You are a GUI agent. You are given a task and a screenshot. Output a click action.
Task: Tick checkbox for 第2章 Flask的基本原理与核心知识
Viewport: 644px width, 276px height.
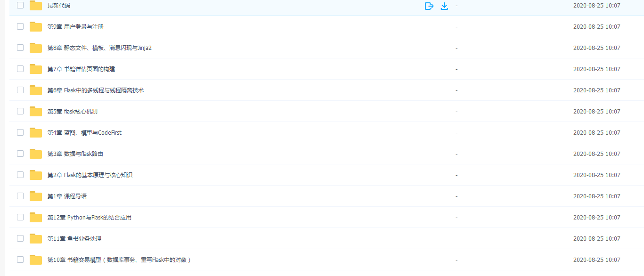20,175
